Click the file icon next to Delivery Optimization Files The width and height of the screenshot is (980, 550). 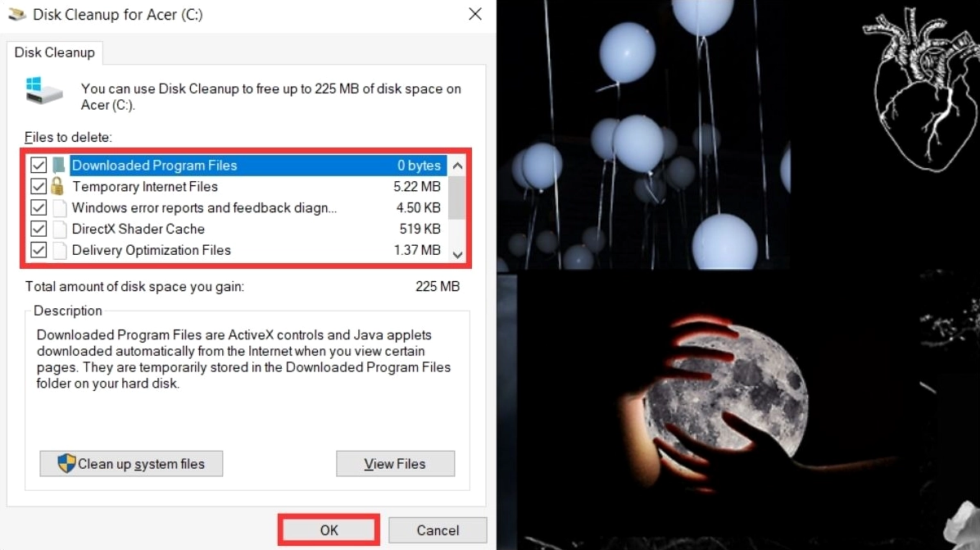pyautogui.click(x=60, y=250)
